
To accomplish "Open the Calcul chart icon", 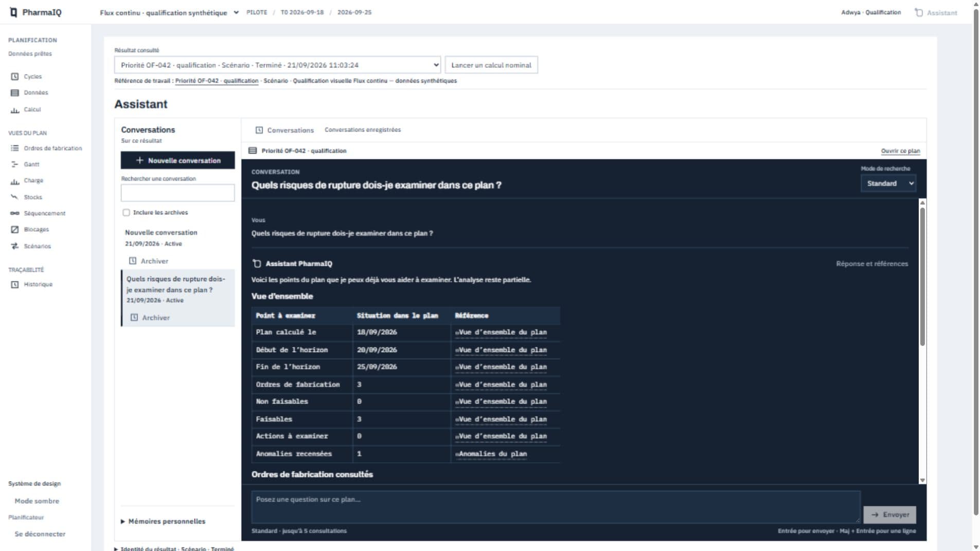I will 15,109.
